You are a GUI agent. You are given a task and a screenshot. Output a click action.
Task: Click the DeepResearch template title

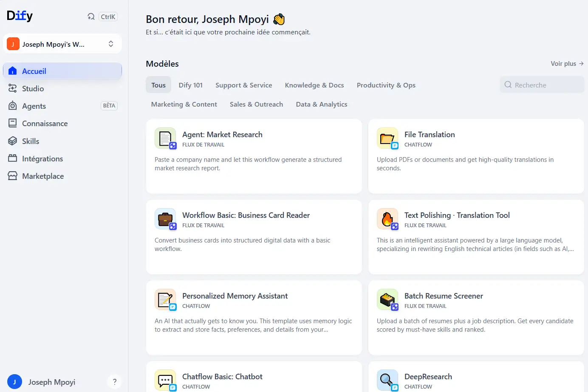(x=428, y=377)
